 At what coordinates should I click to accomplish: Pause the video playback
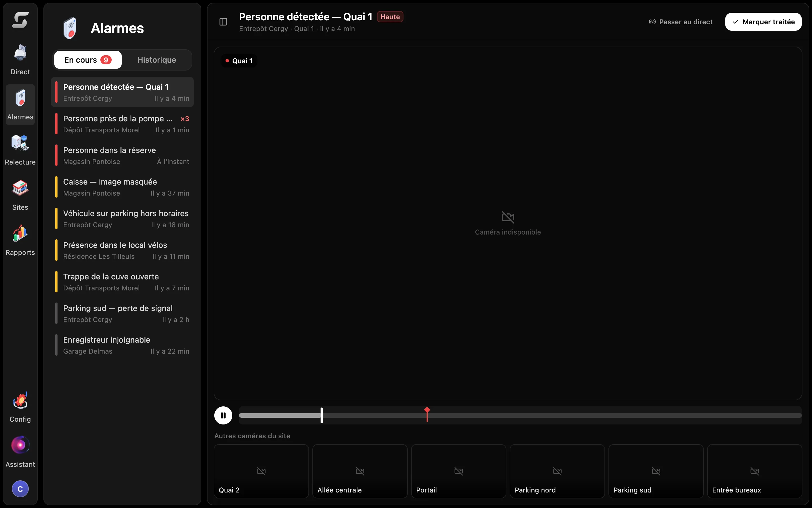pos(223,416)
